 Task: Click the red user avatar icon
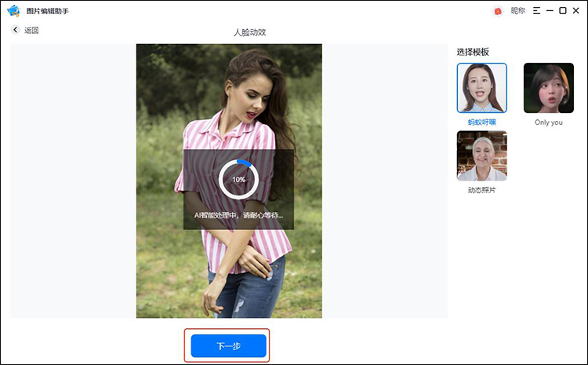[x=497, y=11]
